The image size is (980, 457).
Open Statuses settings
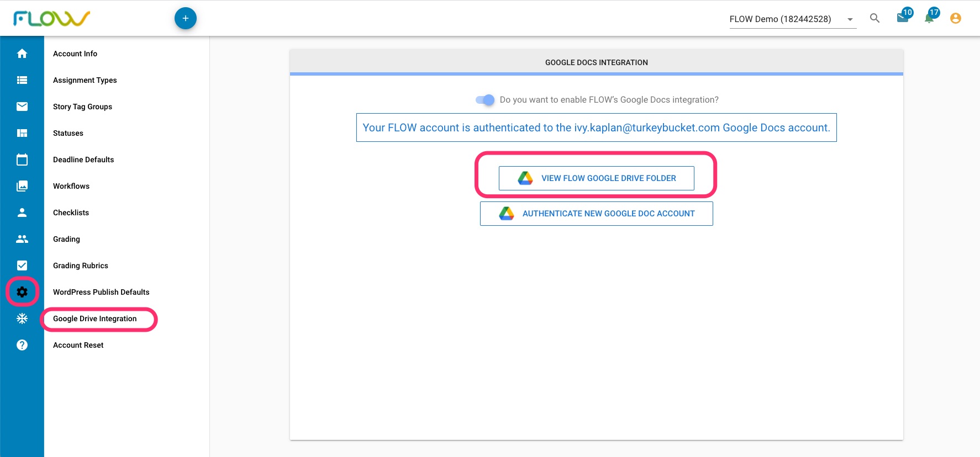69,133
